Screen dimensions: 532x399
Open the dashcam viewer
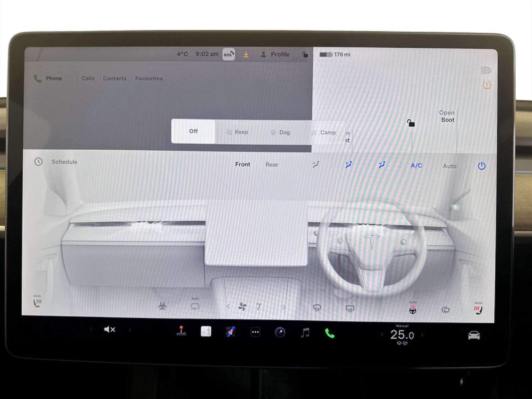coord(280,332)
